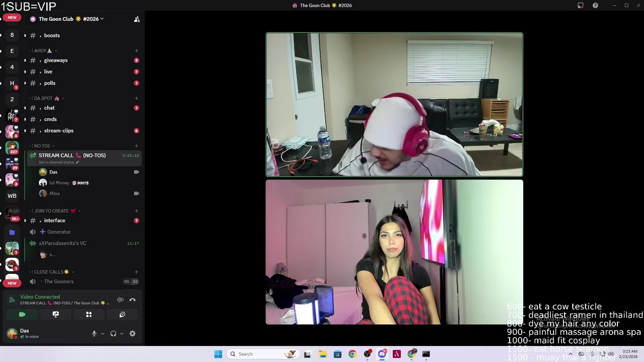
Task: Open the polls channel
Action: tap(84, 83)
